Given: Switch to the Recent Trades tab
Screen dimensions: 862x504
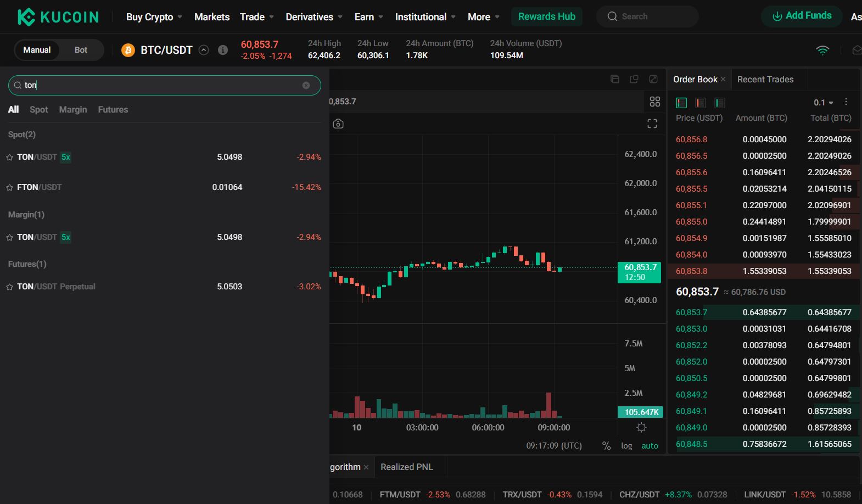Looking at the screenshot, I should click(765, 80).
